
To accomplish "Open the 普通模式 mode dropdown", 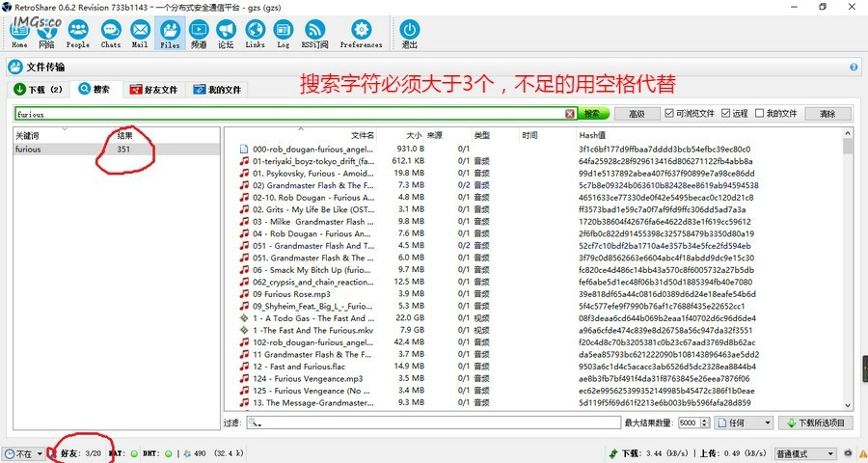I will [805, 453].
